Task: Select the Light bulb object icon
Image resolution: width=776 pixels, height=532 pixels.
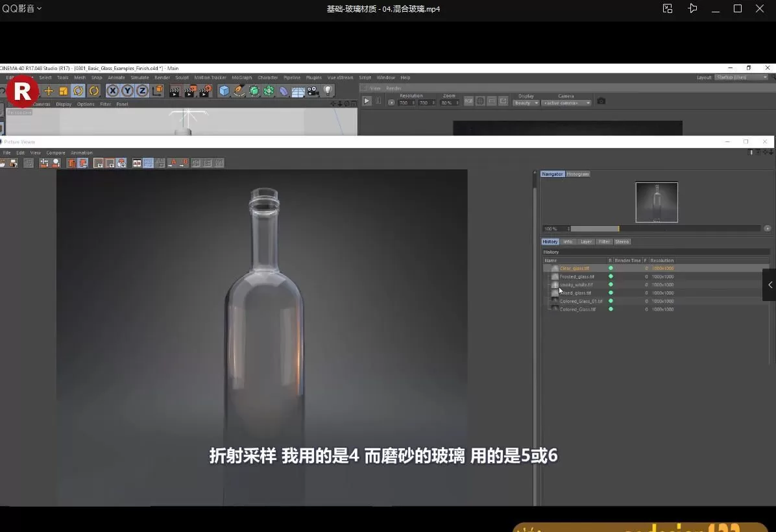Action: pyautogui.click(x=328, y=91)
